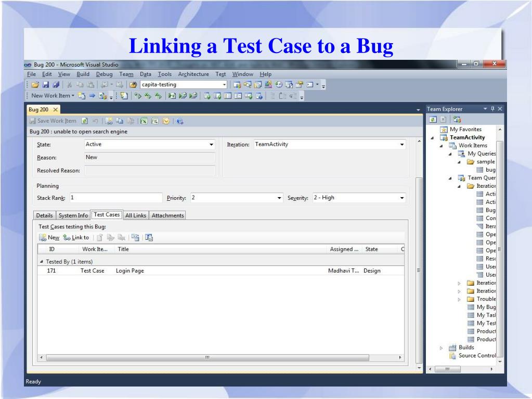Open the File menu
This screenshot has height=399, width=532.
pos(32,74)
